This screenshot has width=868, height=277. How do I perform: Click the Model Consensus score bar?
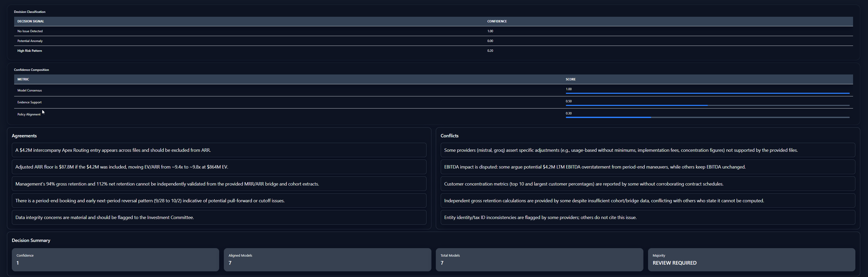click(x=707, y=93)
